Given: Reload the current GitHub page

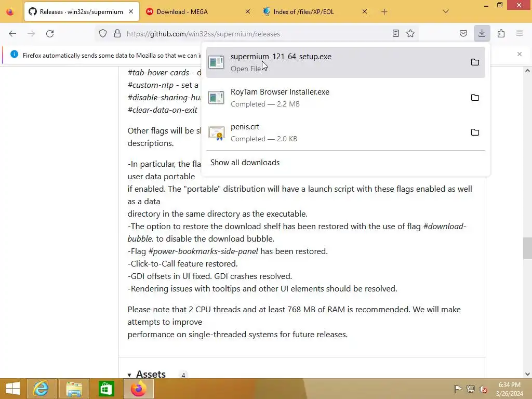Looking at the screenshot, I should point(50,34).
